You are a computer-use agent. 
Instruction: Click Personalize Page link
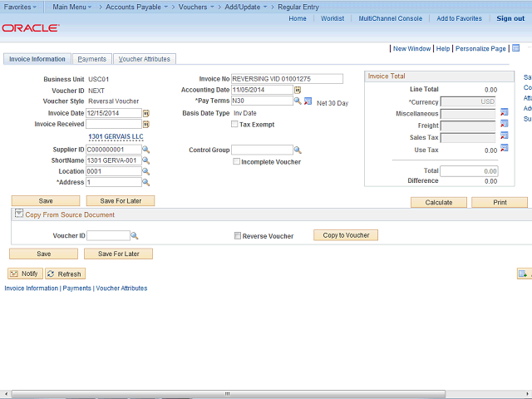pyautogui.click(x=480, y=48)
